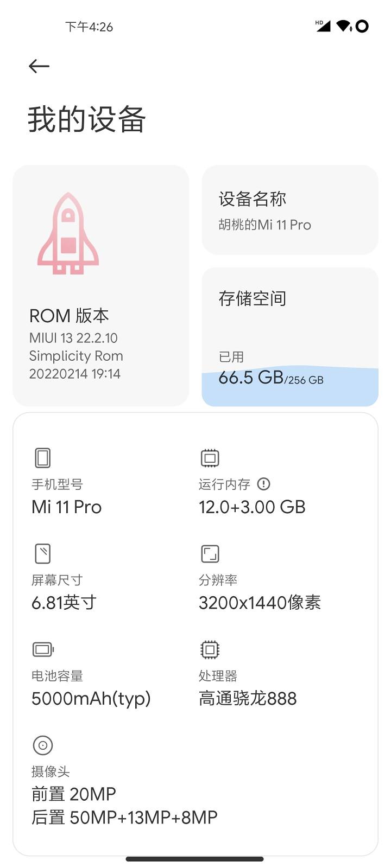The height and width of the screenshot is (868, 391).
Task: Tap the warning icon beside 运行内存
Action: coord(264,484)
